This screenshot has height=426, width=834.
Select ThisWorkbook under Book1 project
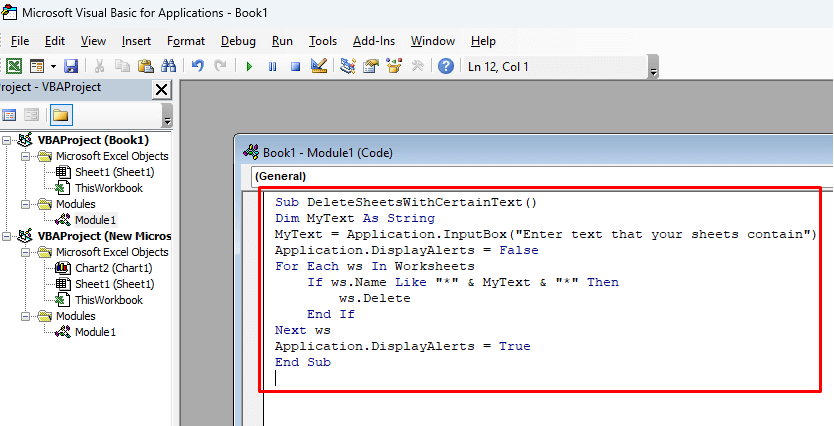(109, 188)
